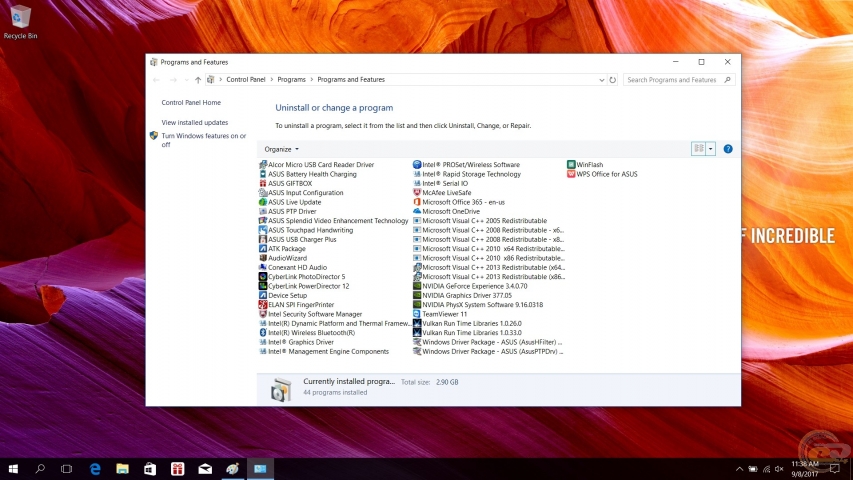The height and width of the screenshot is (480, 853).
Task: Open View installed updates link
Action: coord(195,122)
